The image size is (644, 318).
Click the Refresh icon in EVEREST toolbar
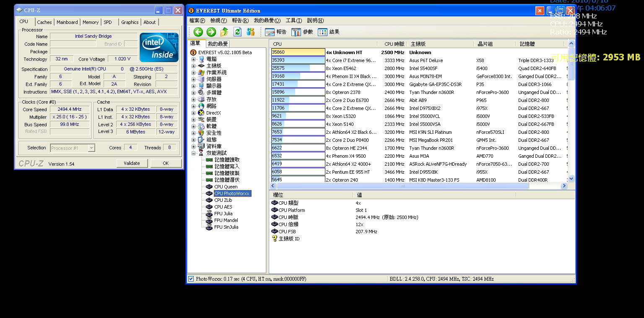(x=237, y=32)
